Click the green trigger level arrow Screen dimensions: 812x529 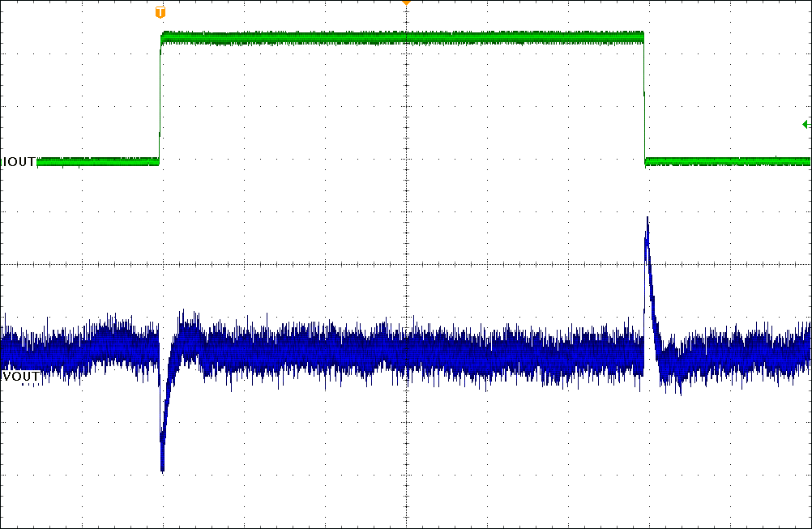click(806, 124)
